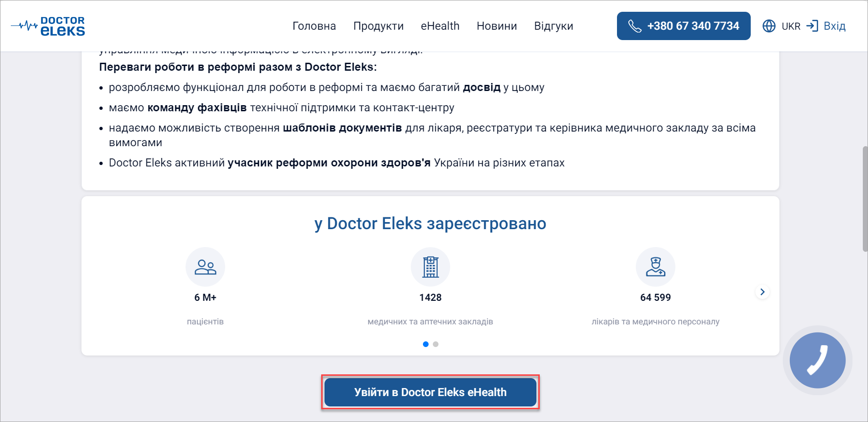Click the patients icon above 6 M+

coord(205,267)
